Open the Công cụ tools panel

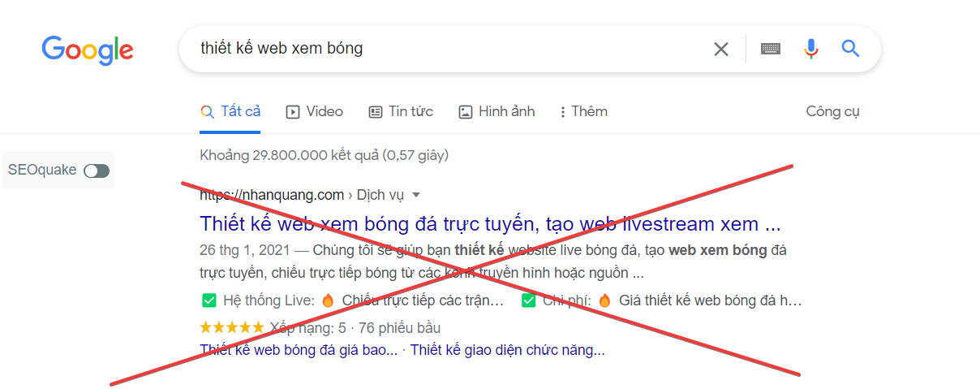[832, 112]
